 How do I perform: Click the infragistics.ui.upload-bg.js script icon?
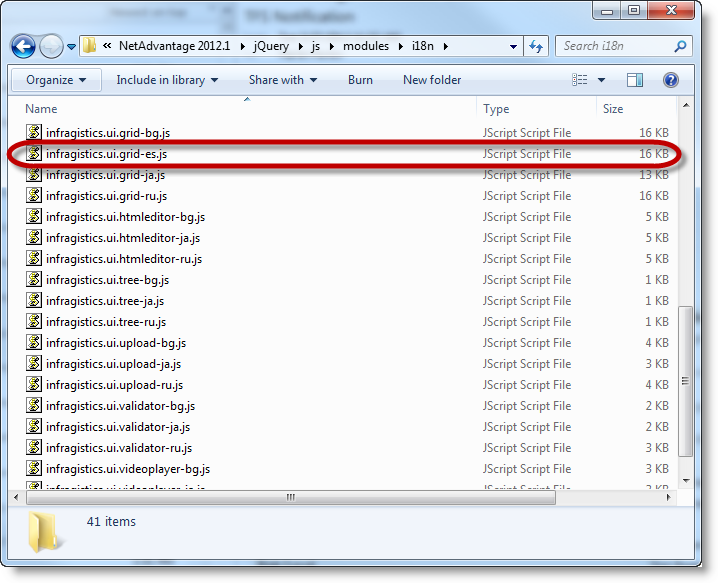[35, 343]
